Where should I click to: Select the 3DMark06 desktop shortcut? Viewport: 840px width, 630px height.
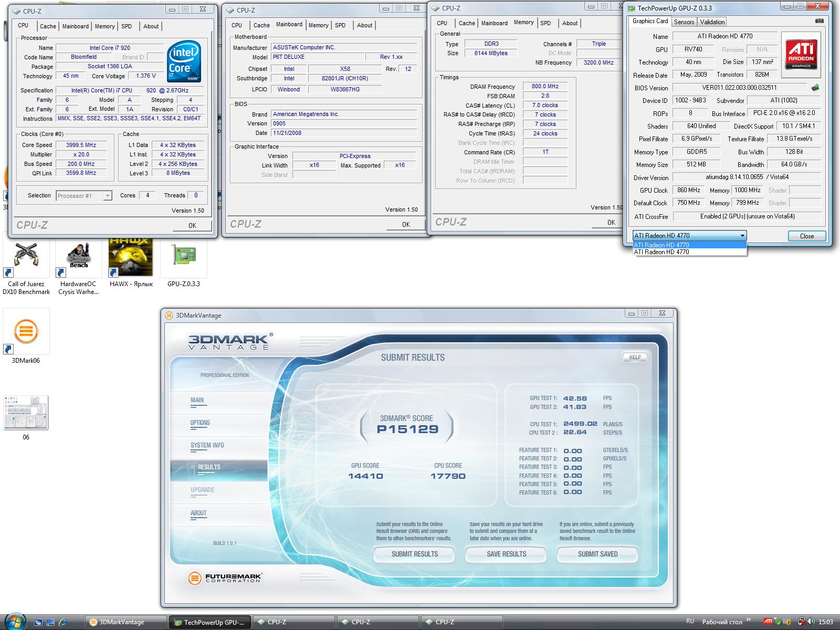(x=26, y=336)
